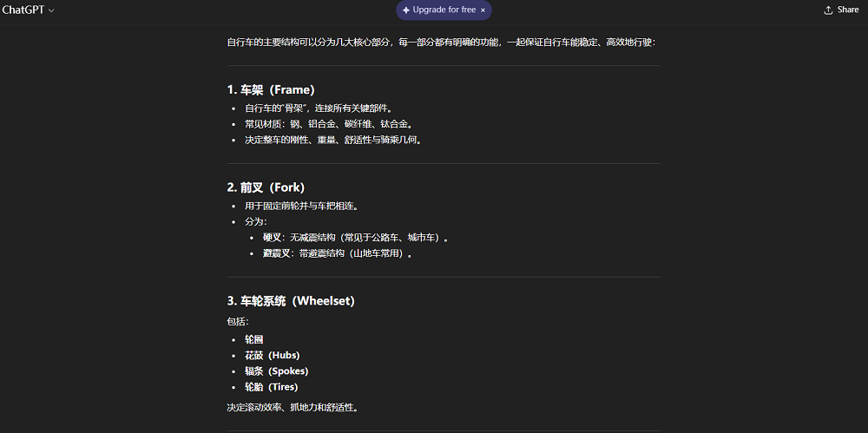Click the 花鼓 (Hubs) list item
868x433 pixels.
[272, 355]
